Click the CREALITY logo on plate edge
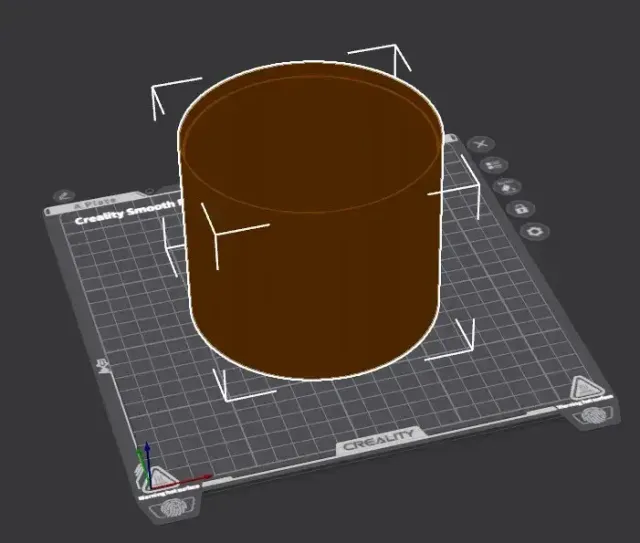Screen dimensions: 640x543 click(379, 440)
